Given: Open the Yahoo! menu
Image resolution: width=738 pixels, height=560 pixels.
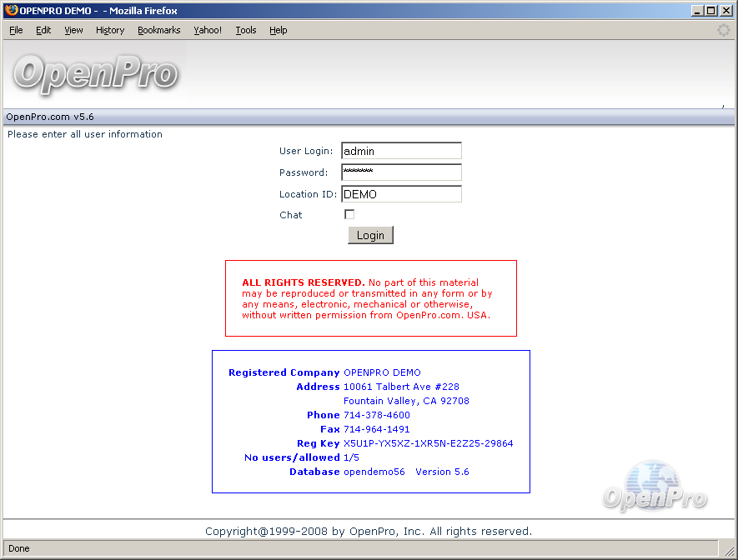Looking at the screenshot, I should tap(208, 30).
